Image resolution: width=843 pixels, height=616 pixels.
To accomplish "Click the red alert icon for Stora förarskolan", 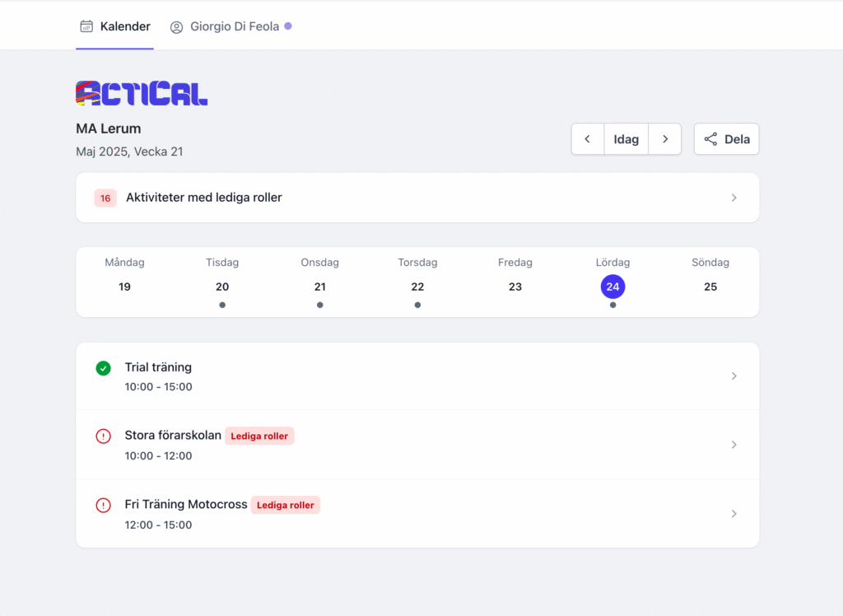I will point(103,436).
